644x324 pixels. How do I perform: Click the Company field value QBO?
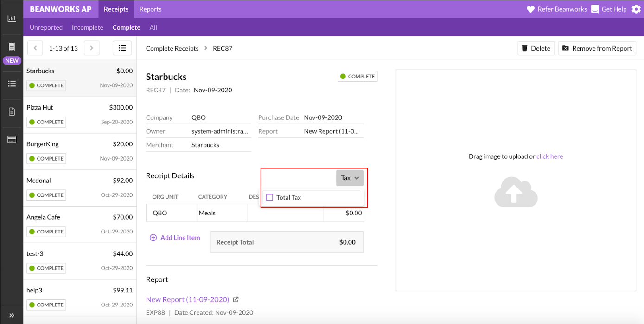[198, 117]
